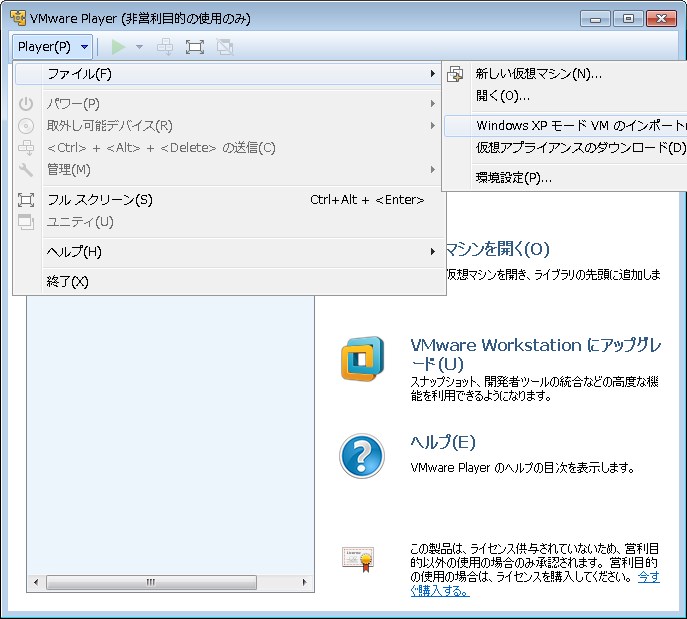687x619 pixels.
Task: Select 管理(M) menu item
Action: click(229, 170)
